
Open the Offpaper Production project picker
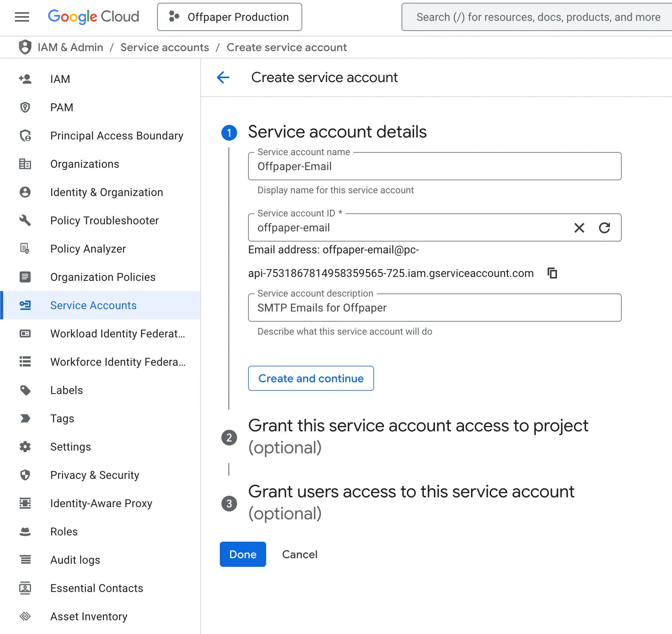click(x=230, y=17)
